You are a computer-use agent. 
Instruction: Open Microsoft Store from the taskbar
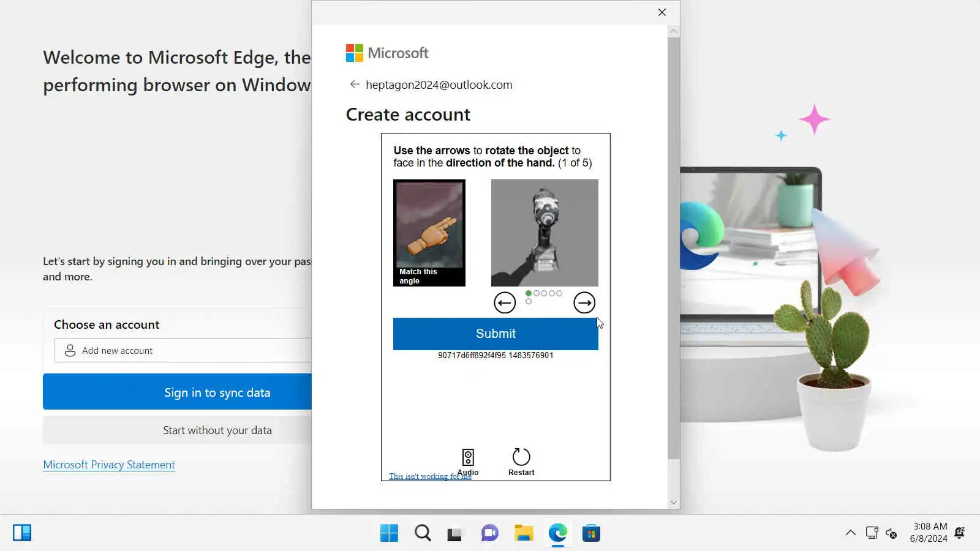pyautogui.click(x=591, y=533)
